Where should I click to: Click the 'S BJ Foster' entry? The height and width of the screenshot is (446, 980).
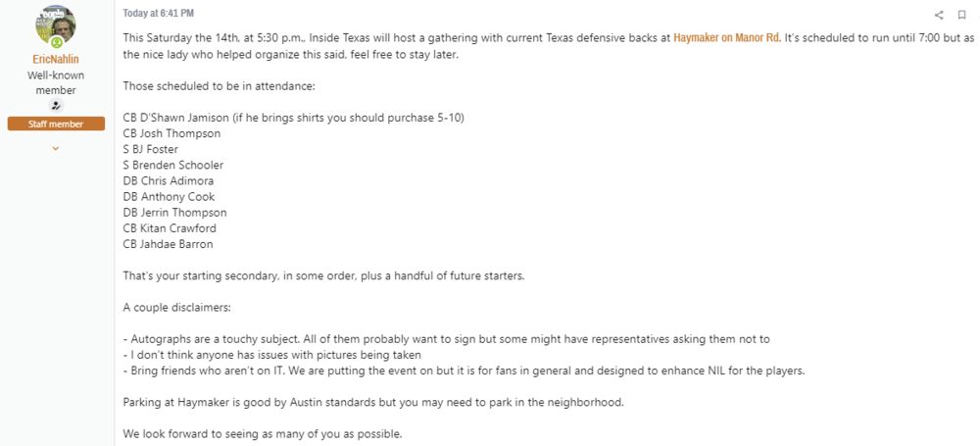pos(151,149)
